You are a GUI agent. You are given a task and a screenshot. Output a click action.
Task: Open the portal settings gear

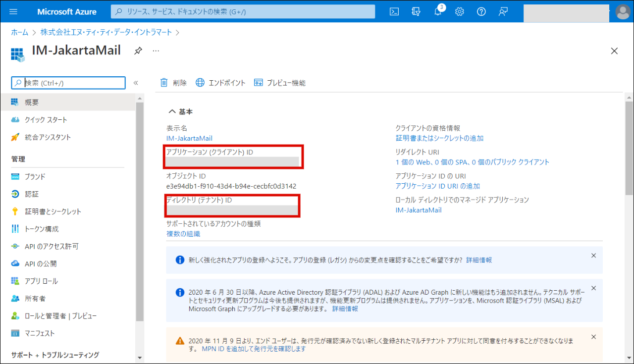pyautogui.click(x=460, y=11)
